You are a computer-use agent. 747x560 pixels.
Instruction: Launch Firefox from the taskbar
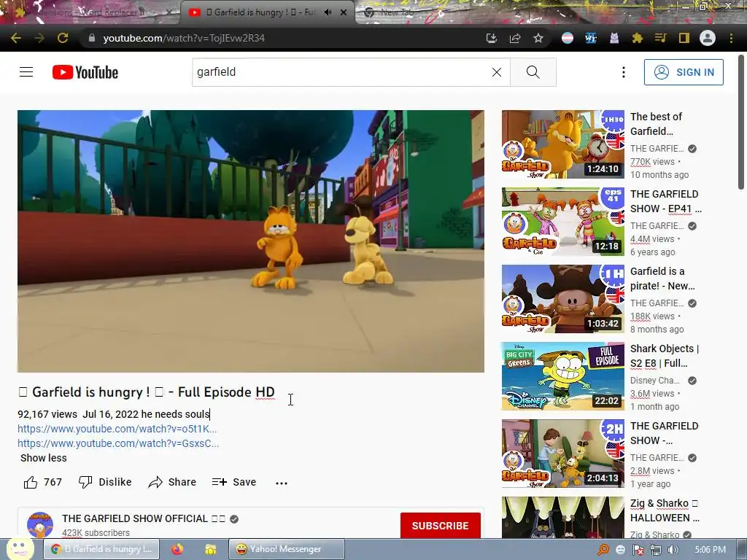tap(177, 549)
